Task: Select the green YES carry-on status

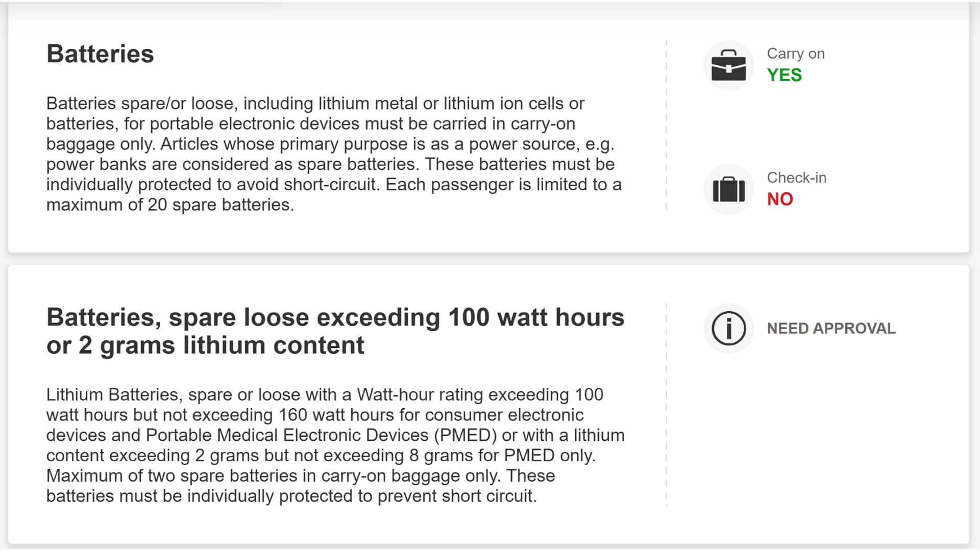Action: pyautogui.click(x=784, y=75)
